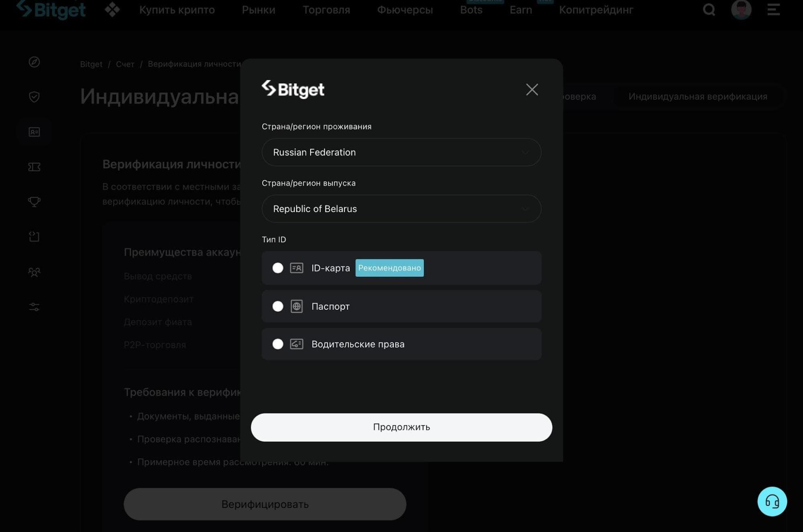Open the search magnifier icon
This screenshot has width=803, height=532.
[x=709, y=9]
